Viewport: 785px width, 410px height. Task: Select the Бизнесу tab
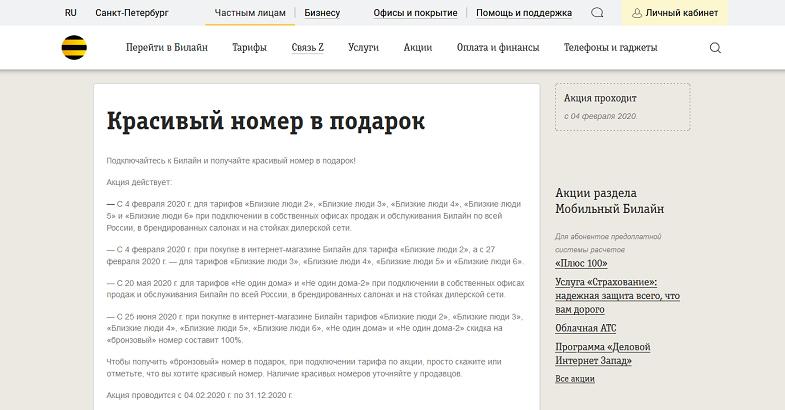click(x=322, y=13)
